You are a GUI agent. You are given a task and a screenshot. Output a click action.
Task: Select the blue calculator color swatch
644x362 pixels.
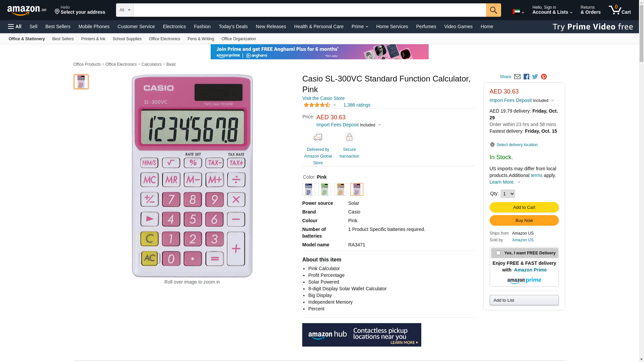tap(309, 189)
